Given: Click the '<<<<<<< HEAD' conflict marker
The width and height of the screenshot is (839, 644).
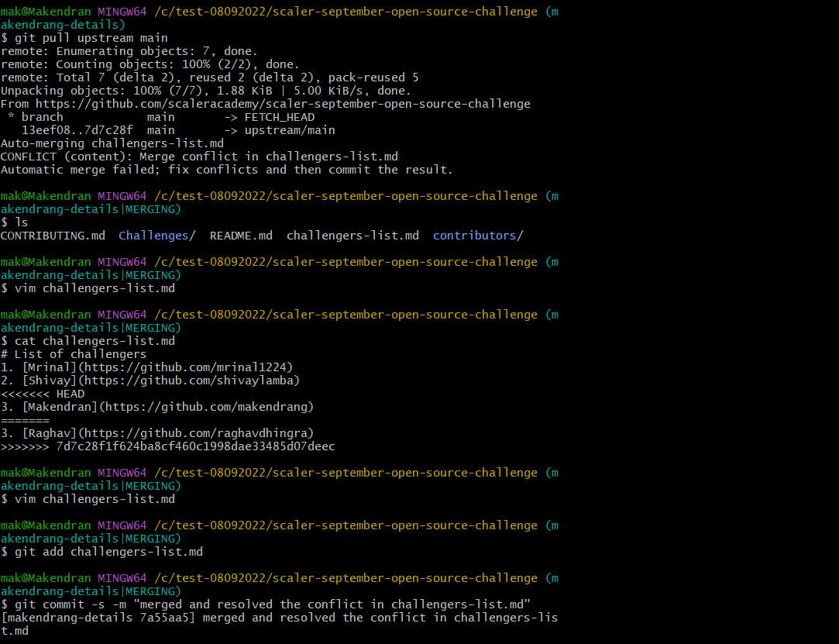Looking at the screenshot, I should click(43, 394).
